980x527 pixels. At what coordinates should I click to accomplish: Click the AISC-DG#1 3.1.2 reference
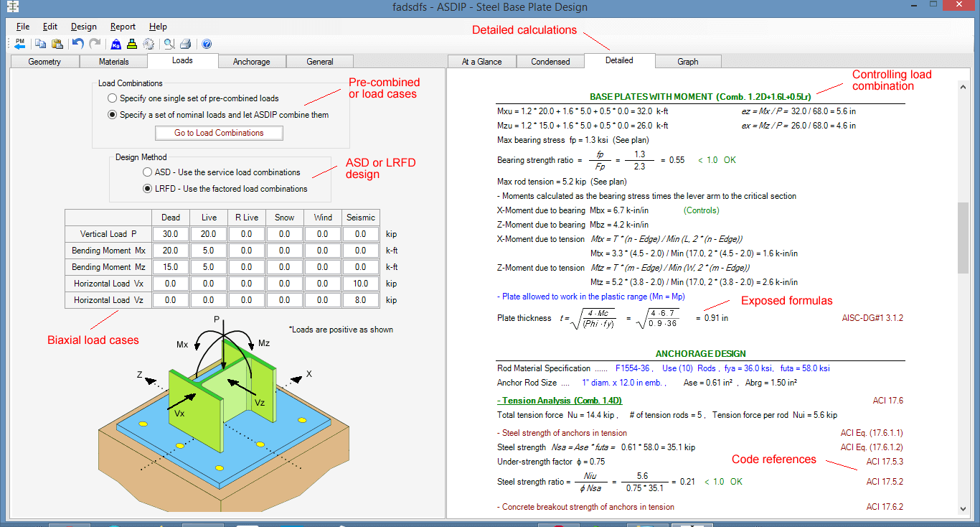point(872,317)
